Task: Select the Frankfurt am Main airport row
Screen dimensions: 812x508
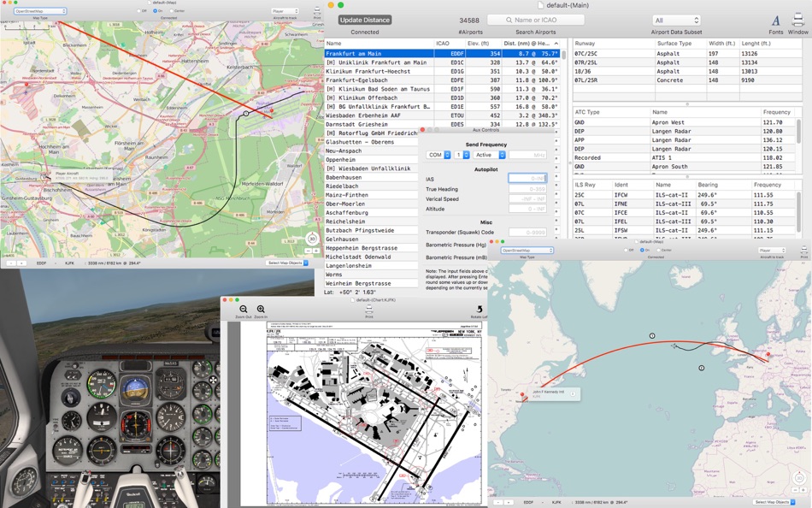Action: coord(442,53)
